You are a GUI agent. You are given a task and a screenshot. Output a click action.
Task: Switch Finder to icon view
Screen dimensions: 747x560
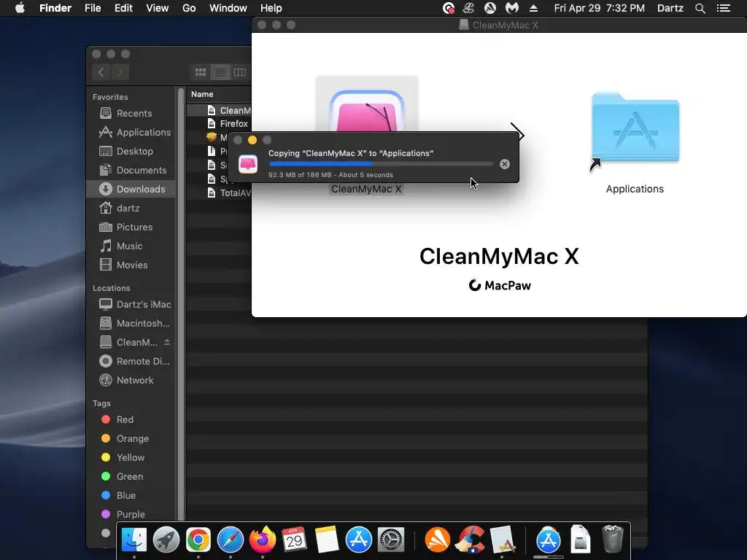[x=201, y=72]
